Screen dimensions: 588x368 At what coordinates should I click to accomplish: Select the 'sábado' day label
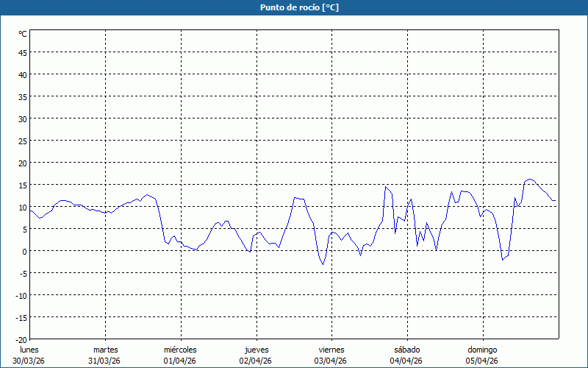(406, 350)
